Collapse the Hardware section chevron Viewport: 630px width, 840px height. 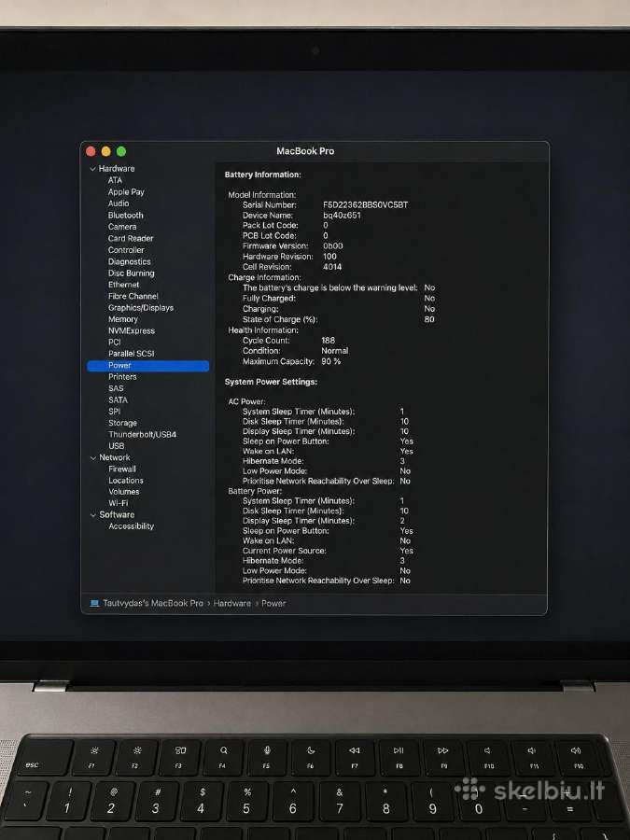(x=92, y=169)
